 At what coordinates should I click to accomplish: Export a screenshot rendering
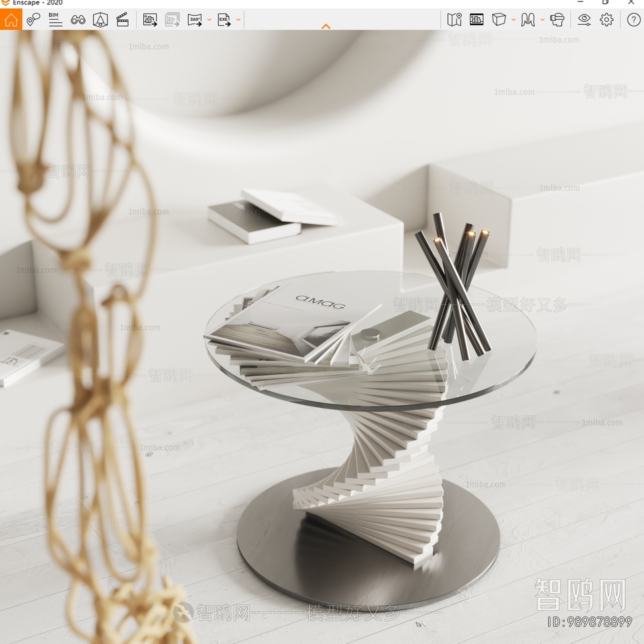tap(150, 19)
